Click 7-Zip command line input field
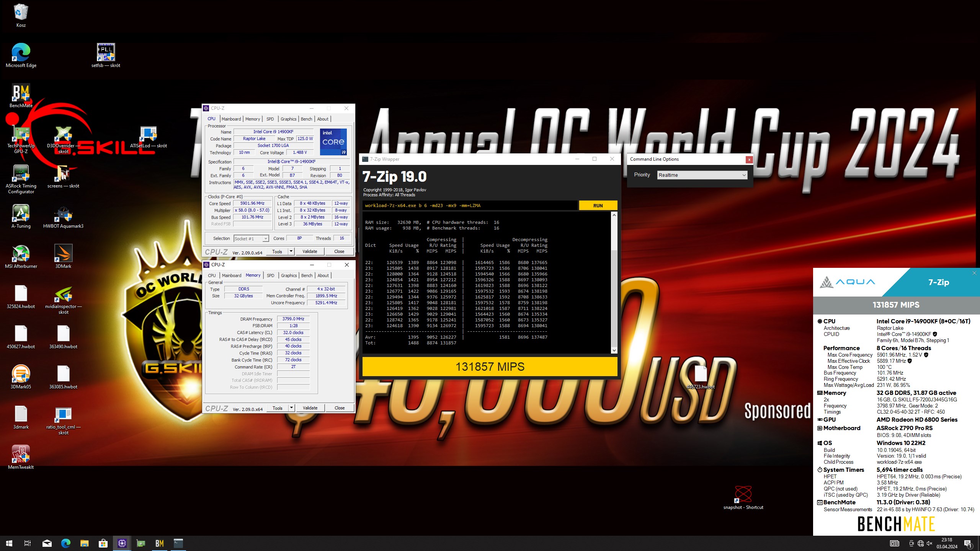Screen dimensions: 980x551 point(470,205)
